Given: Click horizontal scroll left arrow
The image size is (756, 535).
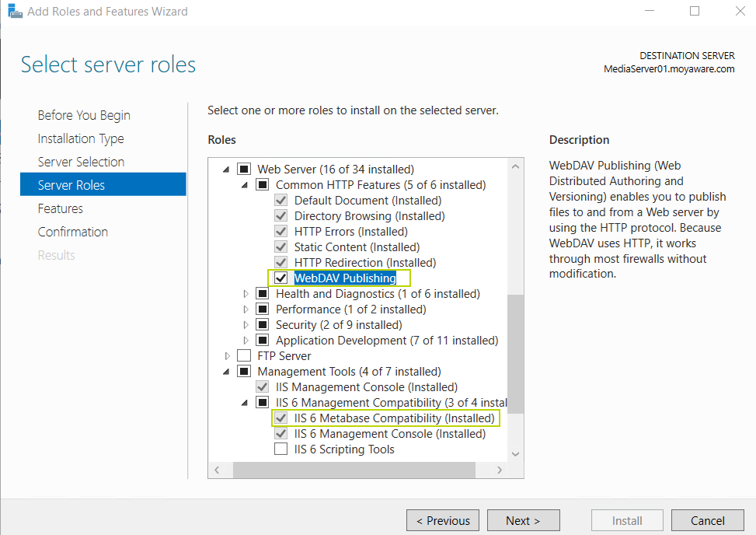Looking at the screenshot, I should coord(217,470).
